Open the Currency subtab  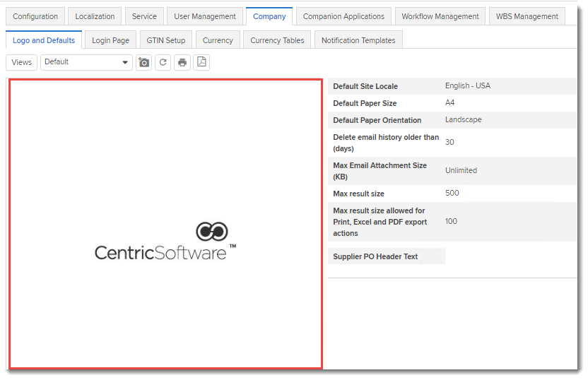pyautogui.click(x=218, y=40)
